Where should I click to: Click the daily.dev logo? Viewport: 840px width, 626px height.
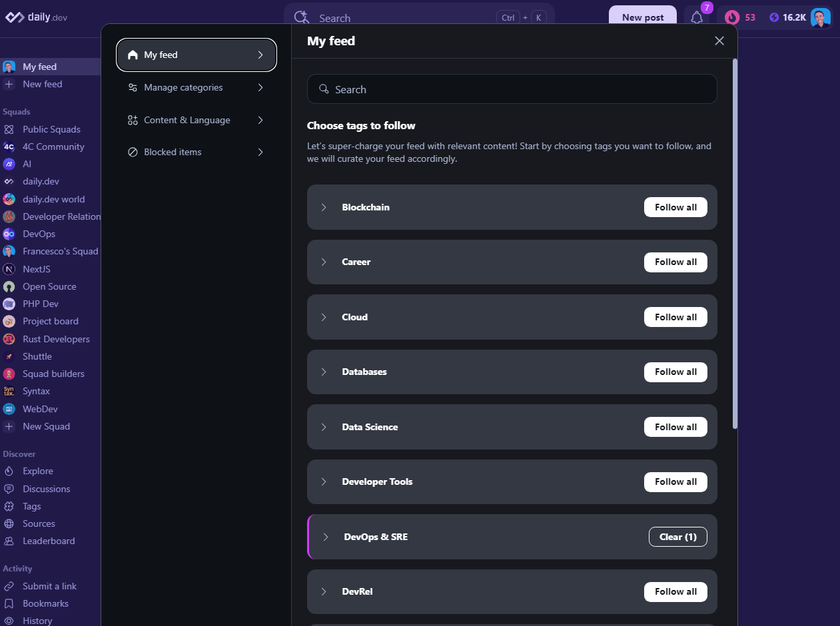(x=37, y=17)
